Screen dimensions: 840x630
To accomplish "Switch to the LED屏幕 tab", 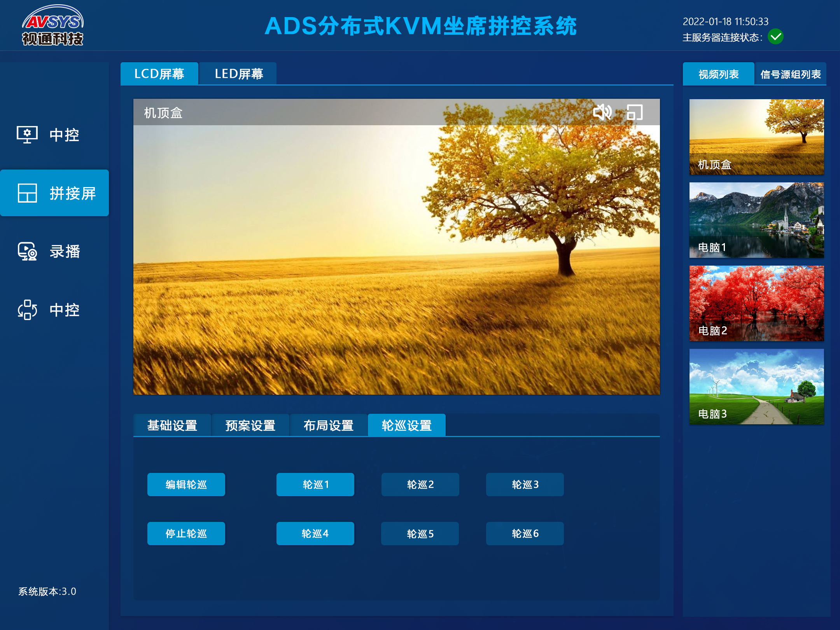I will click(x=238, y=73).
